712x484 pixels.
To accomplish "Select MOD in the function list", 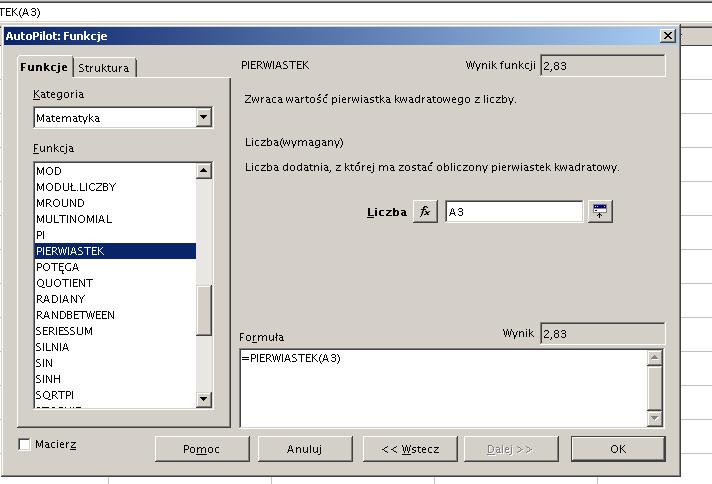I will click(115, 171).
